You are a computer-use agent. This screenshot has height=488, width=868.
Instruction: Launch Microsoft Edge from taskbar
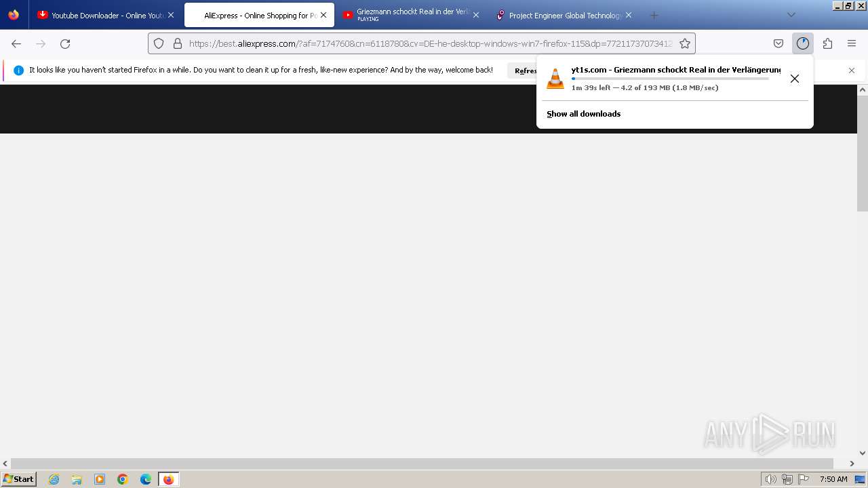[146, 479]
